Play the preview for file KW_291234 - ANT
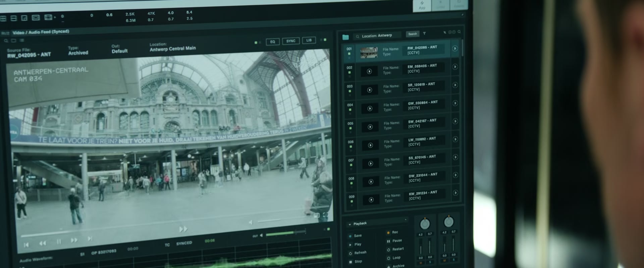 (371, 200)
